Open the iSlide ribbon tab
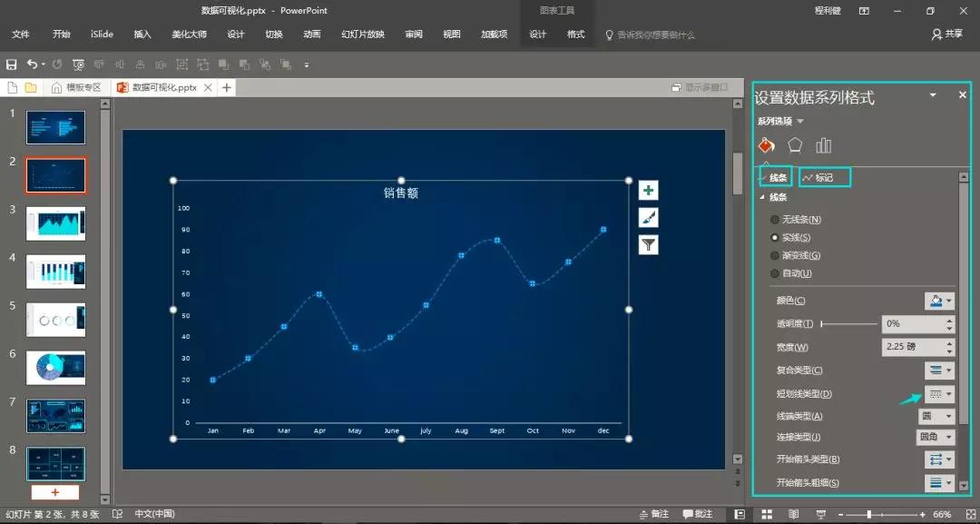The image size is (980, 524). pyautogui.click(x=102, y=35)
